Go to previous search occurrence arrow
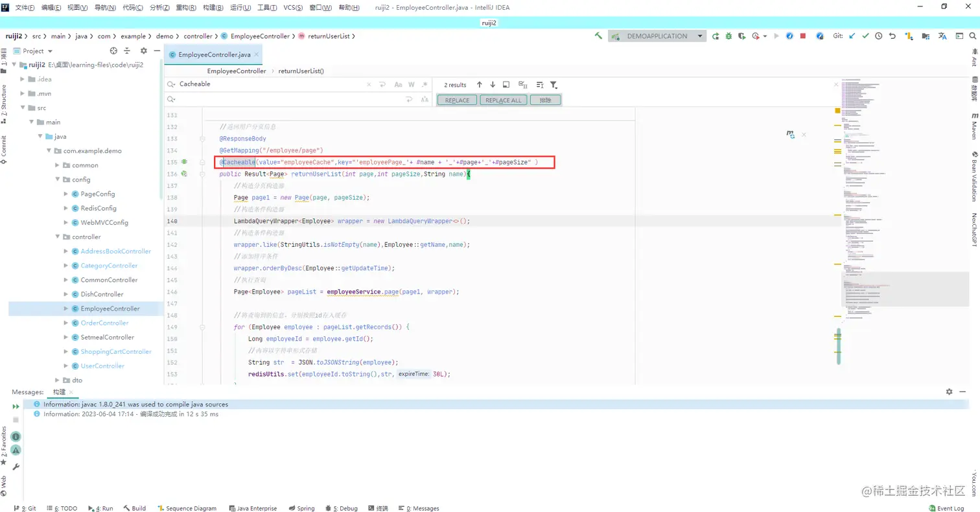The height and width of the screenshot is (512, 980). pyautogui.click(x=480, y=85)
